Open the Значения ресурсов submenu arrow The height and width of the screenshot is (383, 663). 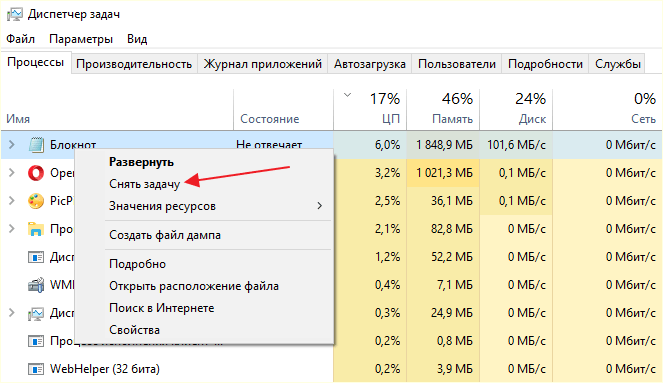tap(320, 206)
